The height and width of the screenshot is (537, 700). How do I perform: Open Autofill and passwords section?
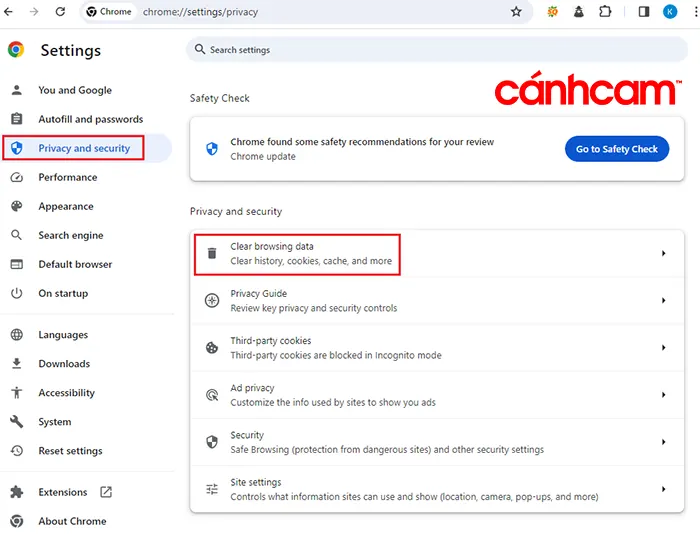91,119
